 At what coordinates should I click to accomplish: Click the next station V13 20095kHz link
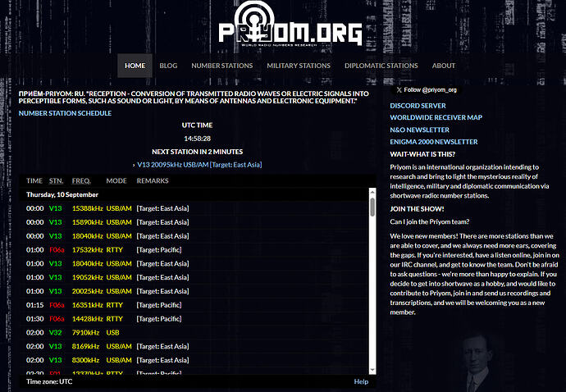[x=199, y=165]
